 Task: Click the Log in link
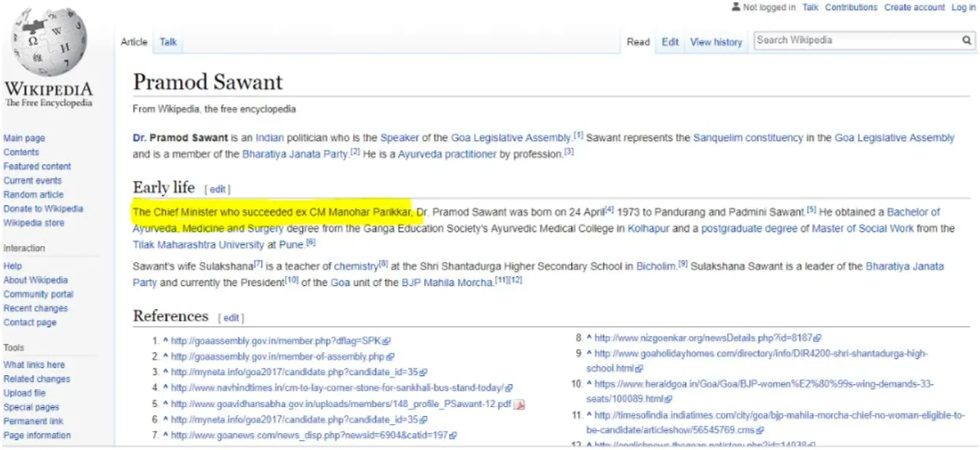pos(963,7)
